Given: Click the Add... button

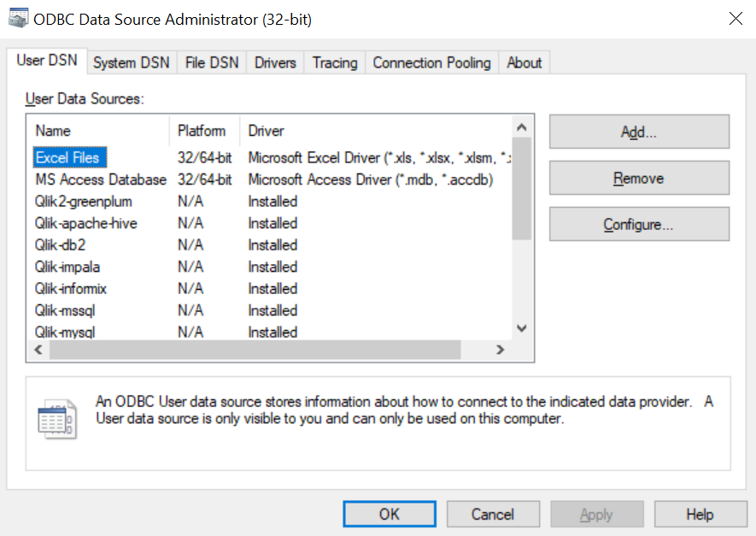Looking at the screenshot, I should pyautogui.click(x=639, y=132).
